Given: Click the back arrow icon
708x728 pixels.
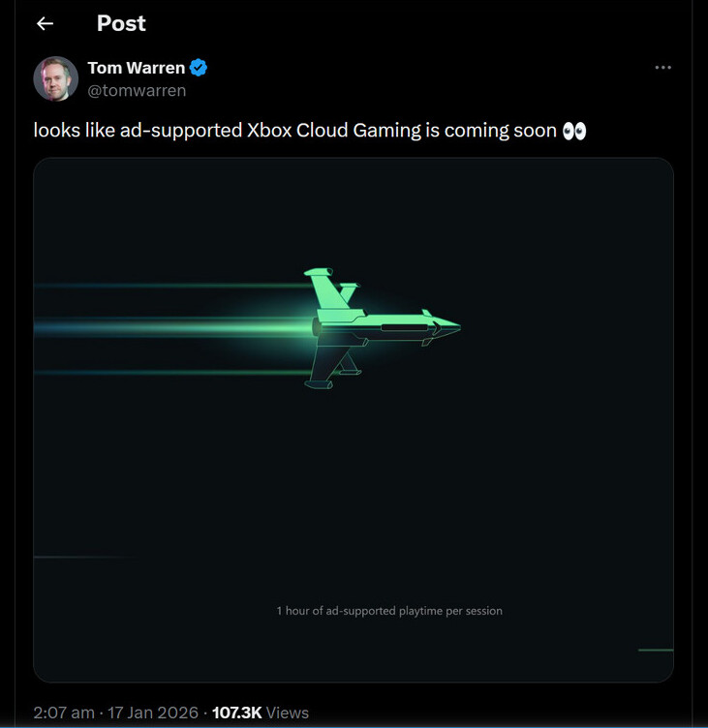Looking at the screenshot, I should [45, 24].
